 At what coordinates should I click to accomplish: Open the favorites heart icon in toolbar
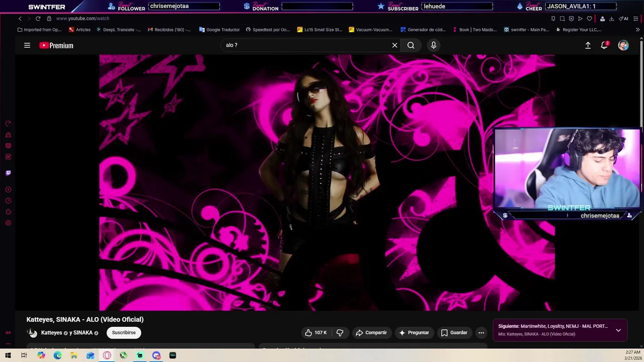[x=589, y=19]
